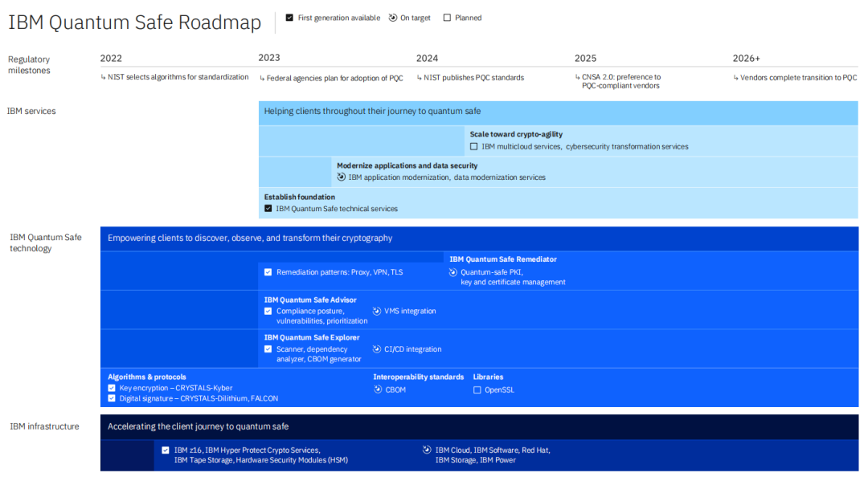Click Algorithms & protocols heading

[x=147, y=377]
